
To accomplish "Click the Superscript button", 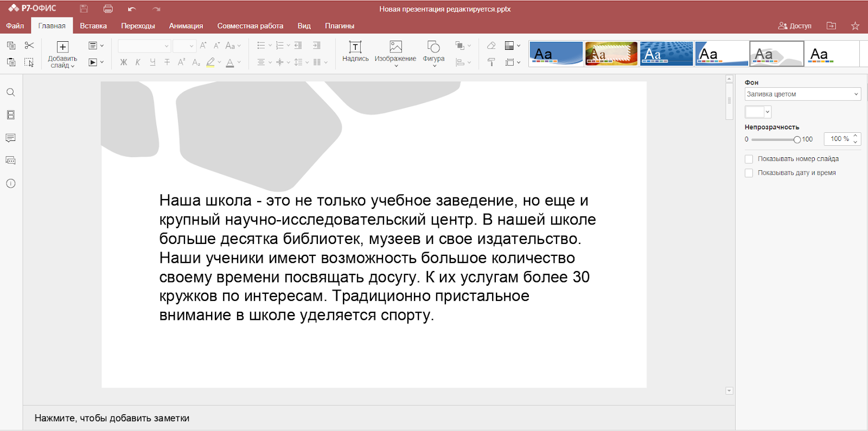I will pyautogui.click(x=181, y=62).
